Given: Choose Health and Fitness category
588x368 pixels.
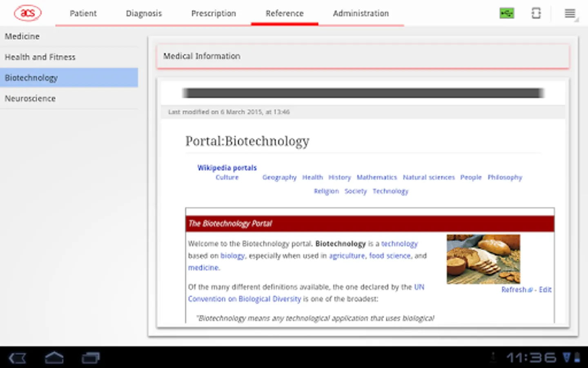Looking at the screenshot, I should [x=69, y=57].
